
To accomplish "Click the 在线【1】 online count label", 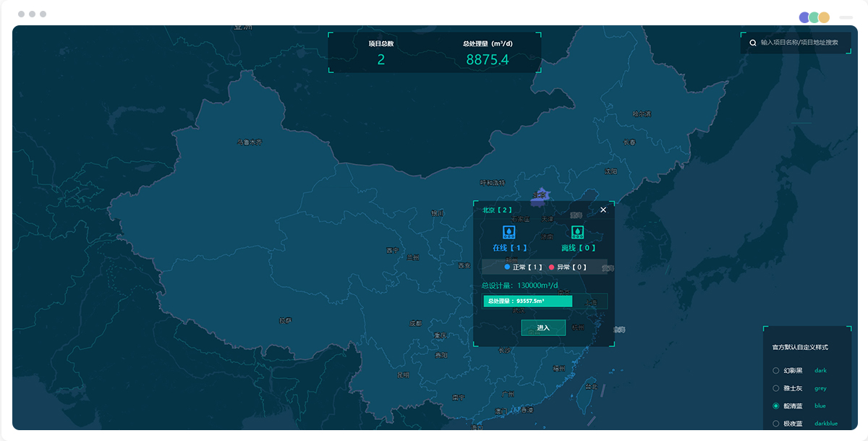I will [510, 248].
